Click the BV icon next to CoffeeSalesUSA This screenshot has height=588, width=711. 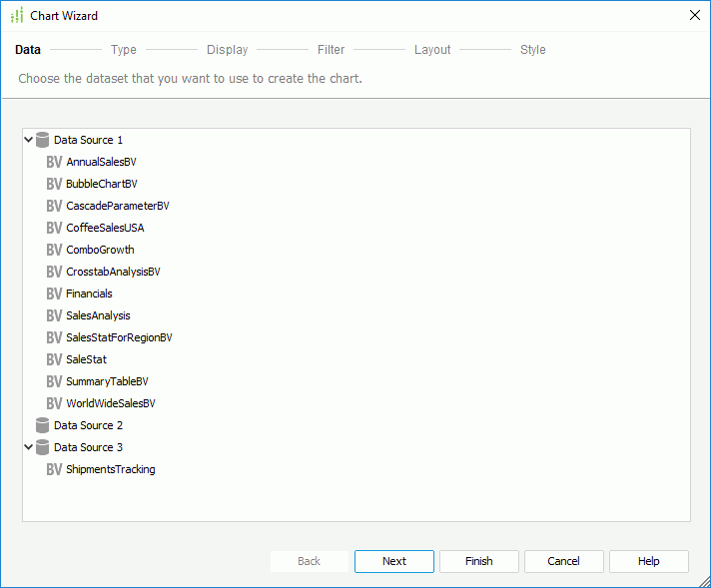[54, 228]
